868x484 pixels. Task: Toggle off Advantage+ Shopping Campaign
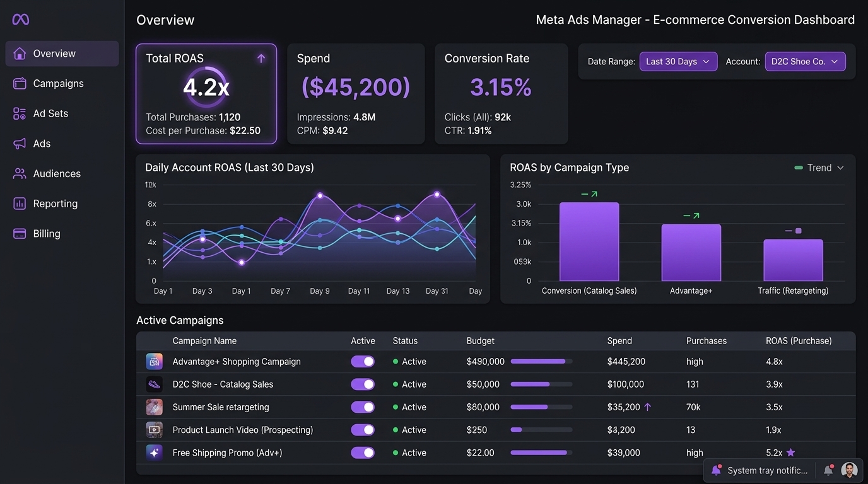coord(363,361)
